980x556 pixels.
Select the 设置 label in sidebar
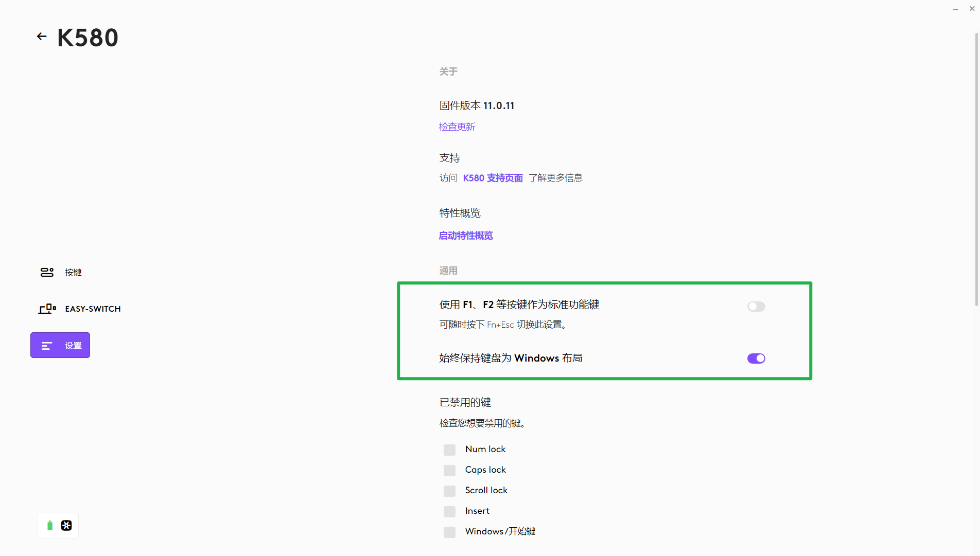[73, 346]
